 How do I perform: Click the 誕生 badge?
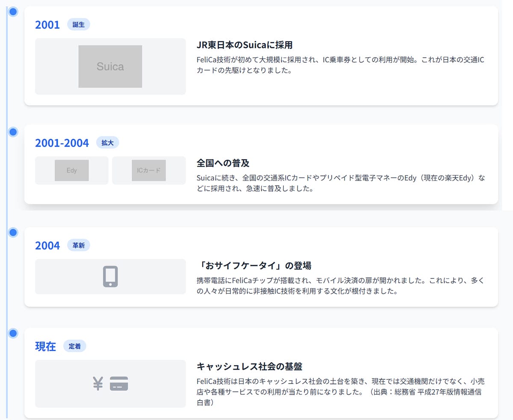coord(79,24)
